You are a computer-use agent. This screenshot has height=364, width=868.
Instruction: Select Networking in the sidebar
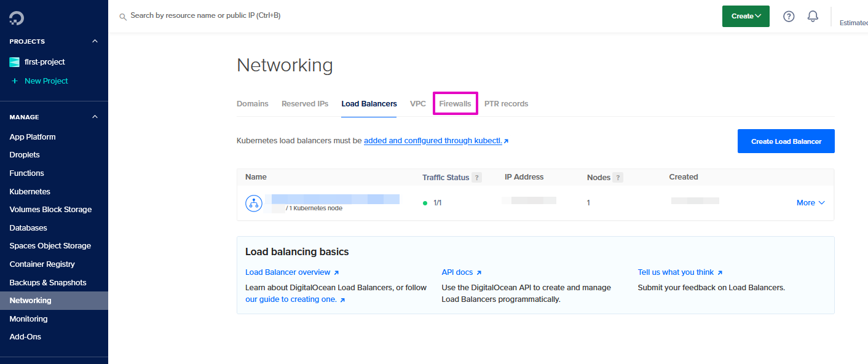tap(54, 301)
